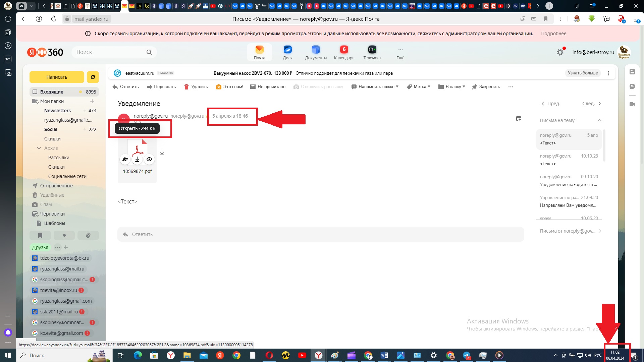This screenshot has height=362, width=644.
Task: Open Calendar with 6 badge
Action: tap(344, 52)
